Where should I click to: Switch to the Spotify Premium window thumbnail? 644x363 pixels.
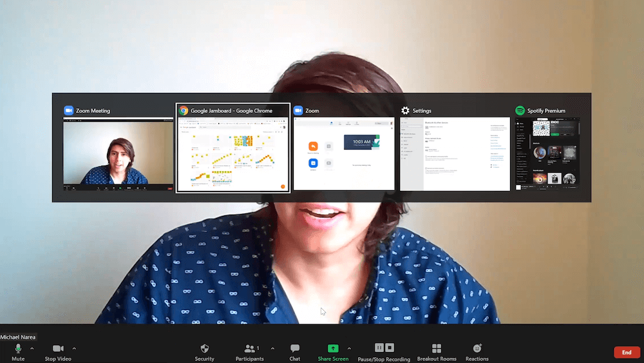click(548, 153)
